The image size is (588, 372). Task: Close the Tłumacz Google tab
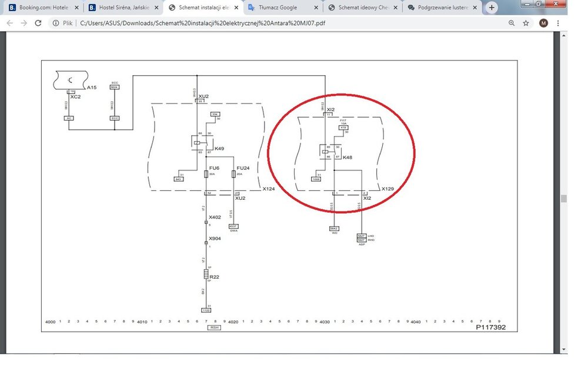tap(316, 8)
